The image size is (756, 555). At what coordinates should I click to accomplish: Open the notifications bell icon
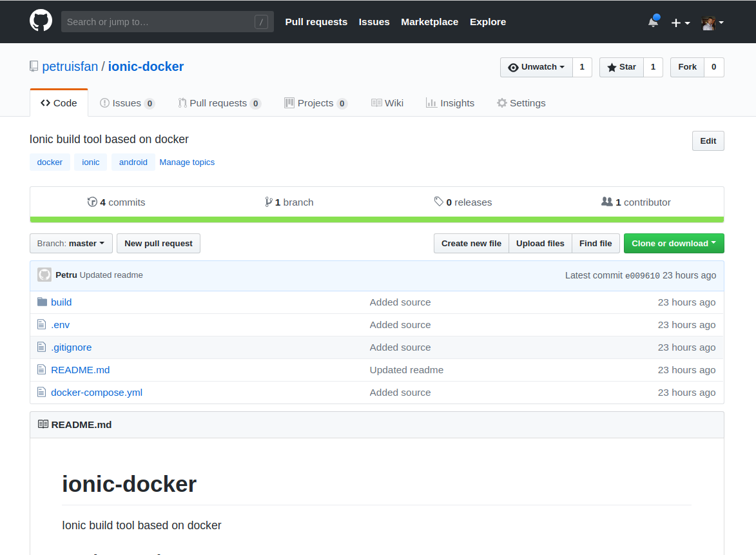coord(654,22)
